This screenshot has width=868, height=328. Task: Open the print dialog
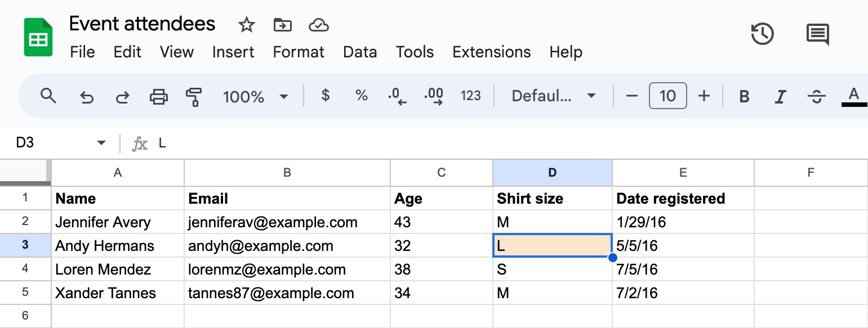[x=158, y=96]
